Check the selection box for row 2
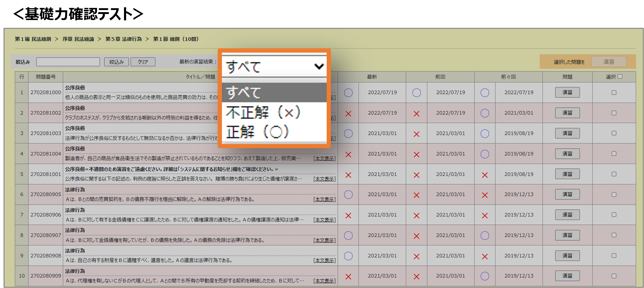The image size is (644, 288). [614, 113]
